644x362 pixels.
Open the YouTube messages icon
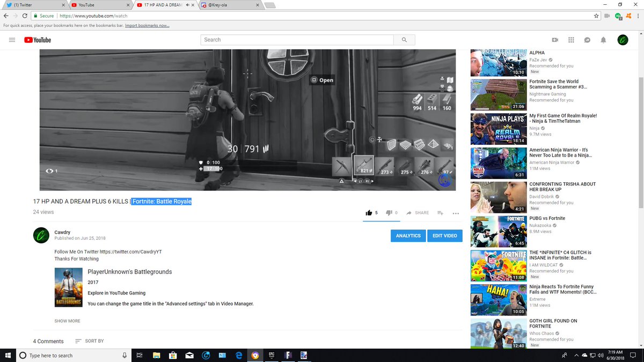[587, 40]
